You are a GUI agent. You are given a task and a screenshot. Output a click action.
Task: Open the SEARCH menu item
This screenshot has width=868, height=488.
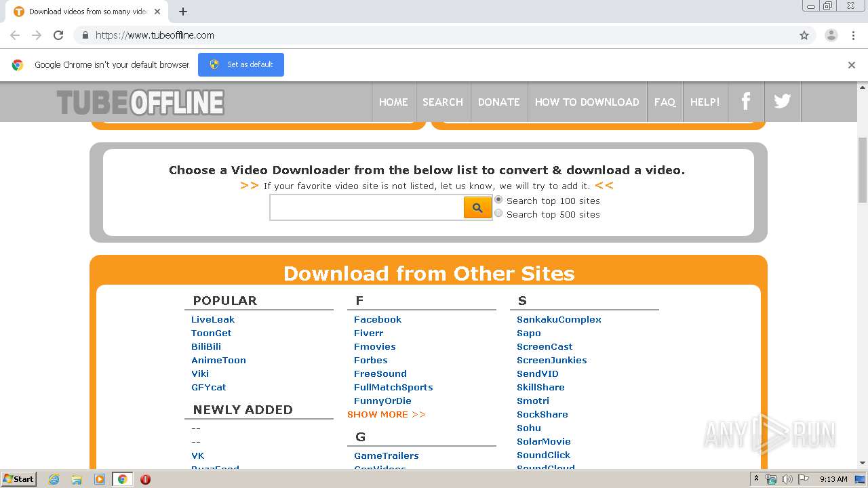click(443, 102)
